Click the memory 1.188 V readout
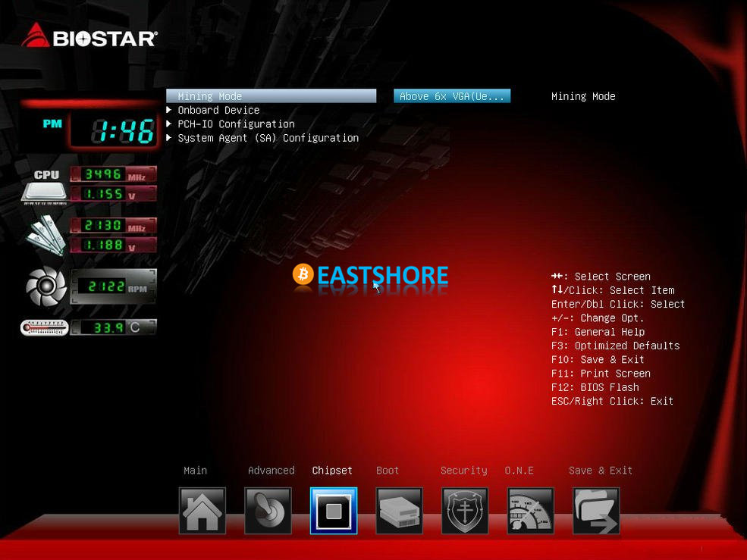 (114, 246)
